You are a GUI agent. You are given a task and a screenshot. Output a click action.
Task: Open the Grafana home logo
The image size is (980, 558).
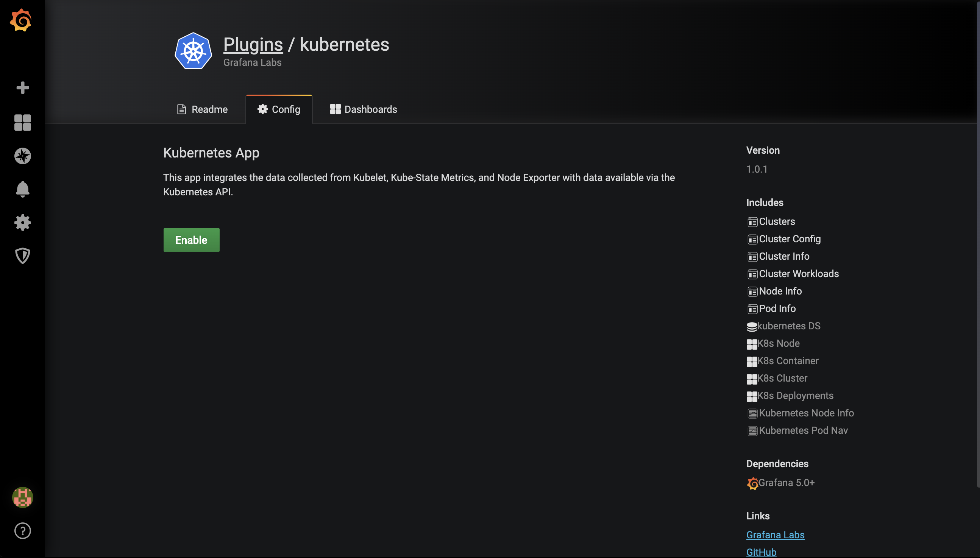[x=21, y=20]
